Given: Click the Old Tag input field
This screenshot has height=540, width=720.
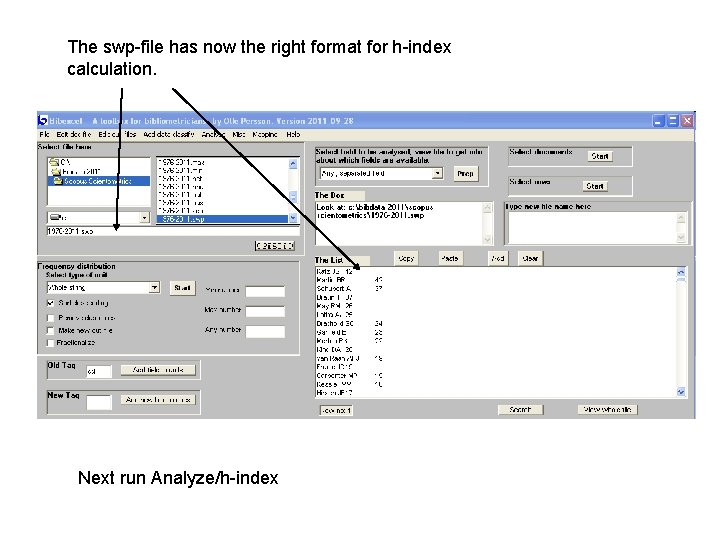Looking at the screenshot, I should pos(99,371).
